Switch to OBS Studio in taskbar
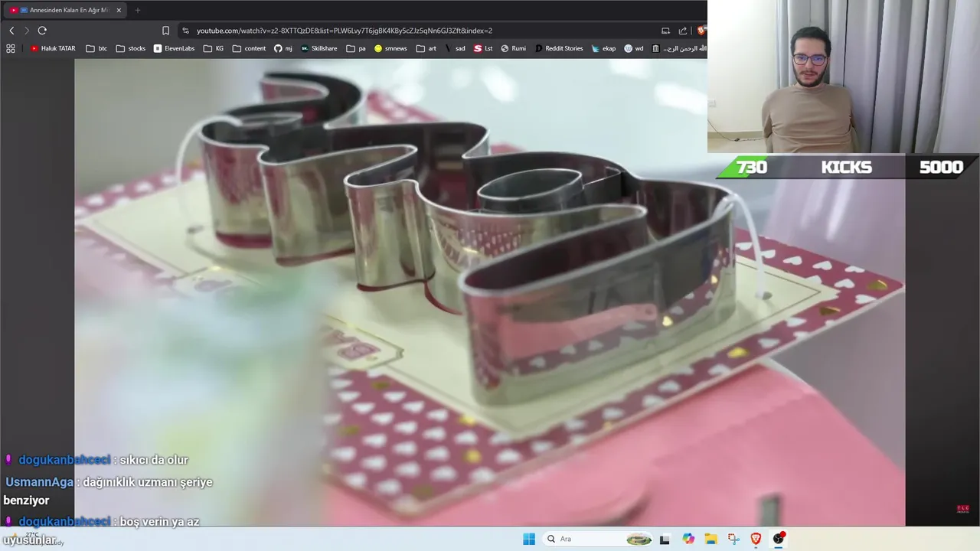The height and width of the screenshot is (551, 980). [779, 539]
